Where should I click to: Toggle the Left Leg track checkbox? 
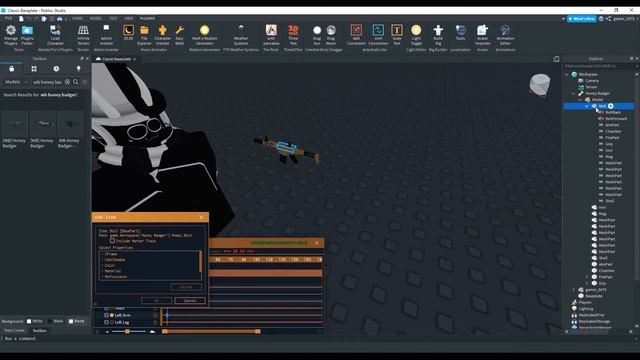click(106, 322)
